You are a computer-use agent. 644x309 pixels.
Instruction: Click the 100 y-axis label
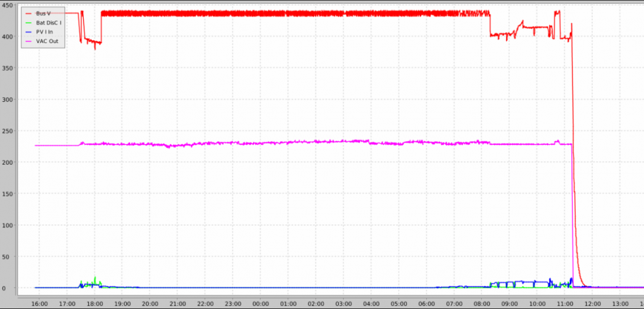pyautogui.click(x=6, y=225)
